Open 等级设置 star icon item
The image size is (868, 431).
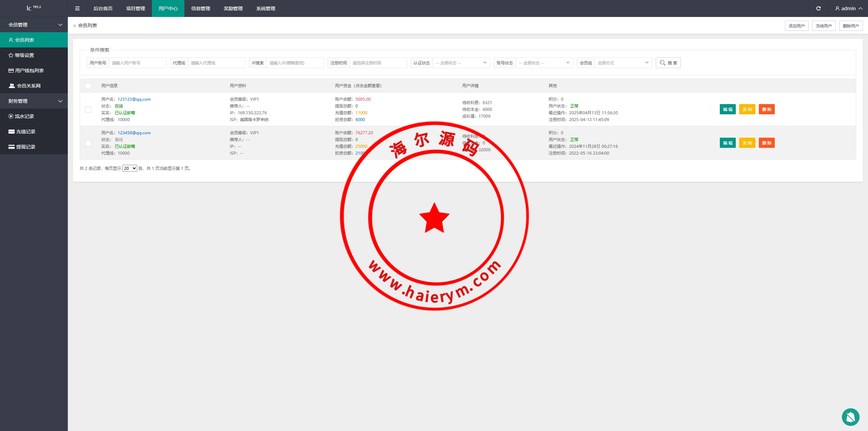pyautogui.click(x=24, y=55)
